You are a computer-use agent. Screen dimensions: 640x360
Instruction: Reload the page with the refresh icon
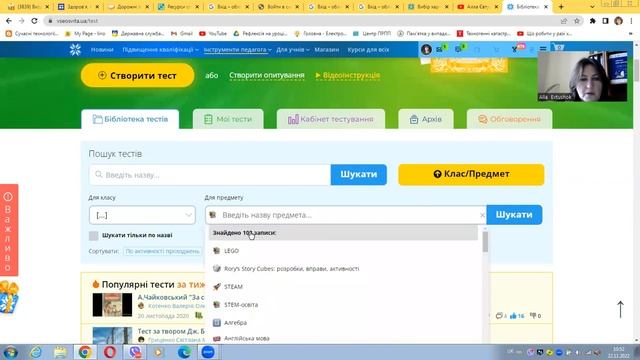coord(34,21)
